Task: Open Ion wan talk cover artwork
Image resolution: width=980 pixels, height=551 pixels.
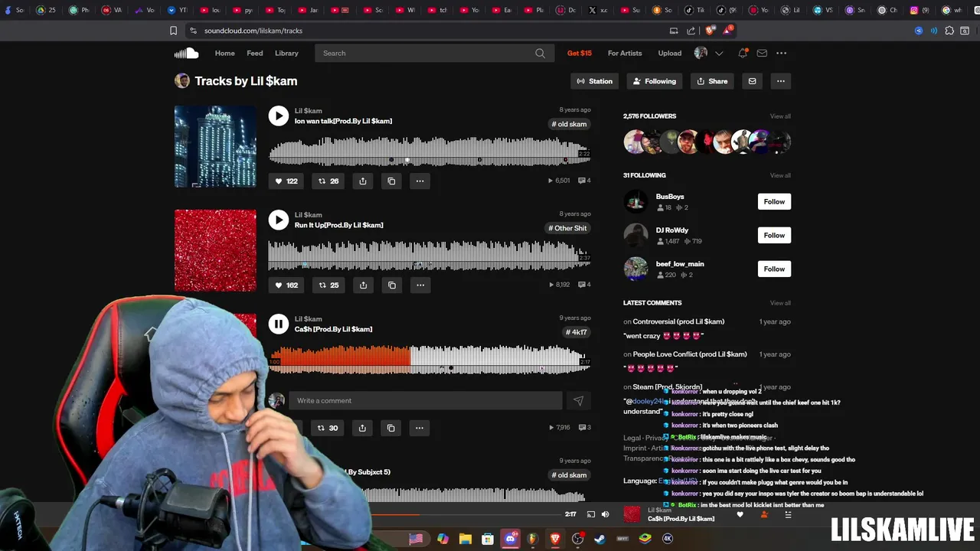Action: [215, 146]
